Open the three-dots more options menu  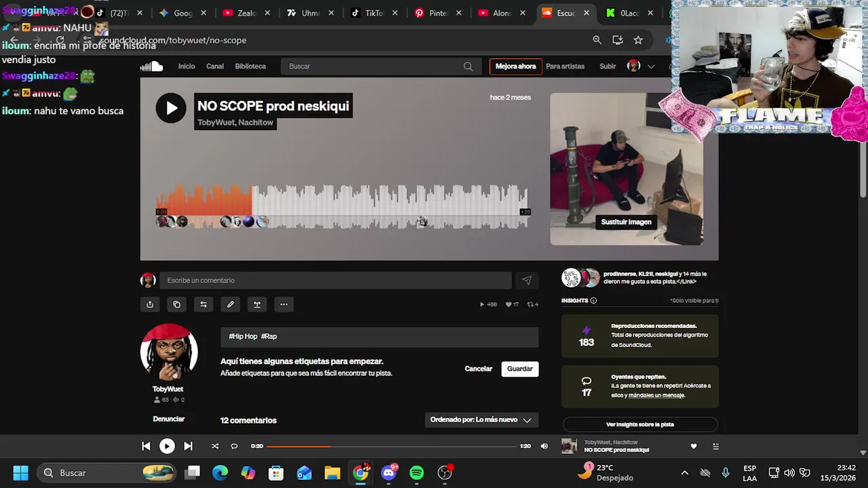(x=284, y=304)
